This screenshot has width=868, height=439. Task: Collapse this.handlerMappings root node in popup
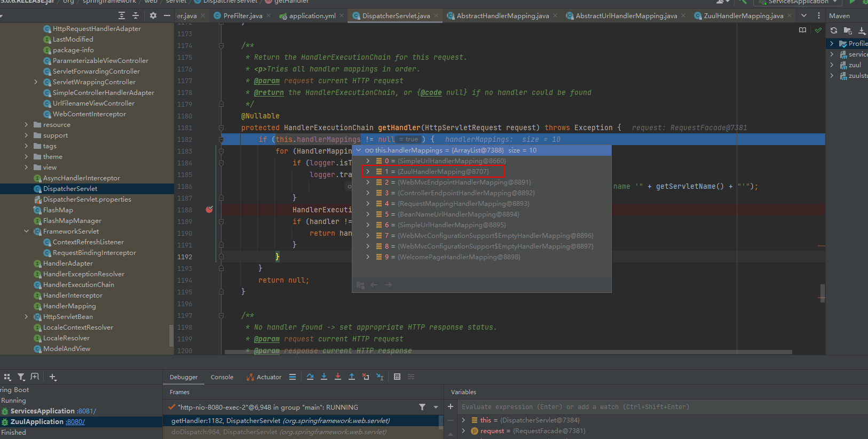(359, 150)
